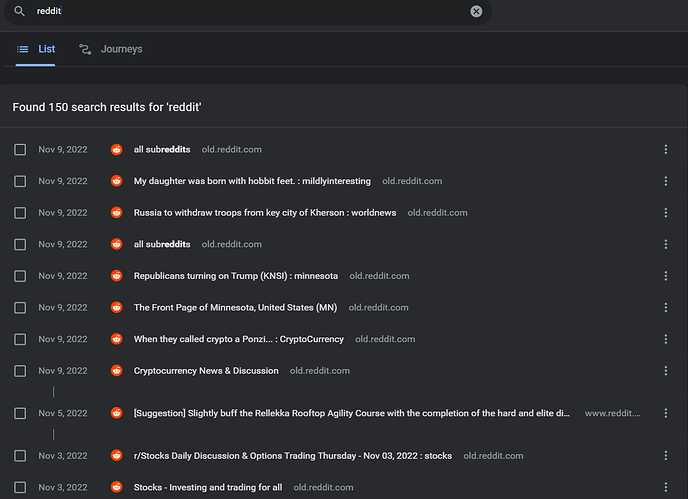The width and height of the screenshot is (688, 499).
Task: Click Reddit favicon of first 'all subreddits' entry
Action: (116, 149)
